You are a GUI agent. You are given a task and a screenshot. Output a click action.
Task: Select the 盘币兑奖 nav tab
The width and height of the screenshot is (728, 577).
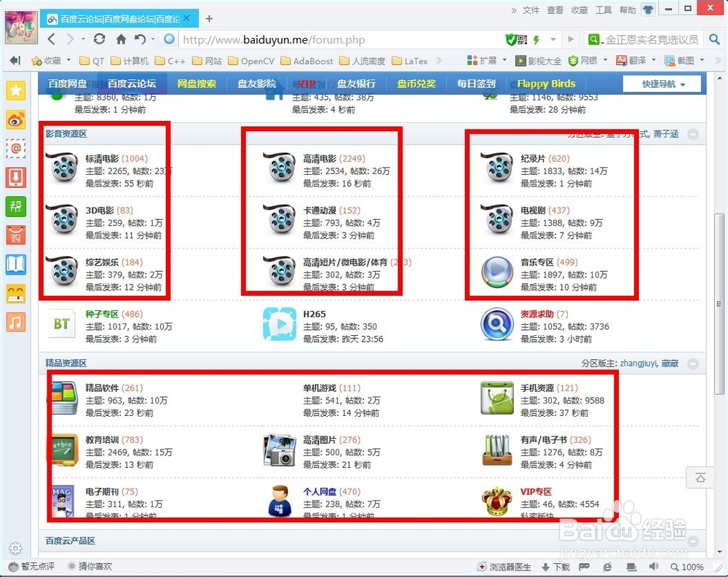tap(416, 84)
